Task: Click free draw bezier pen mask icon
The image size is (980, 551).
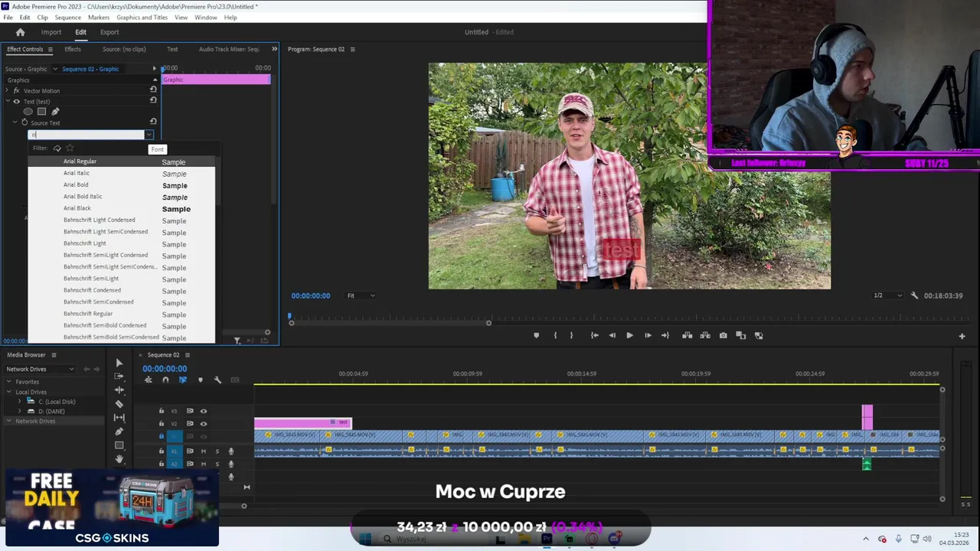Action: (x=55, y=112)
